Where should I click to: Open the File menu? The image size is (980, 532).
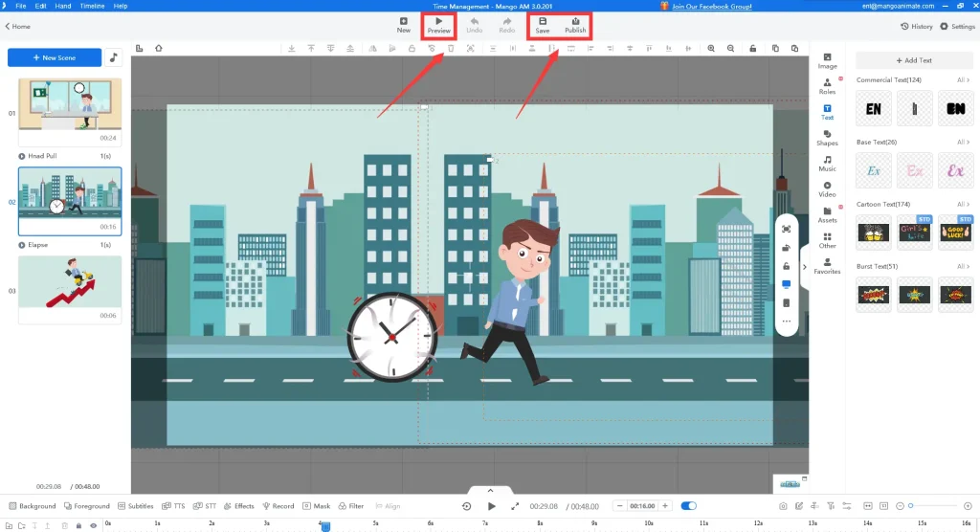21,6
